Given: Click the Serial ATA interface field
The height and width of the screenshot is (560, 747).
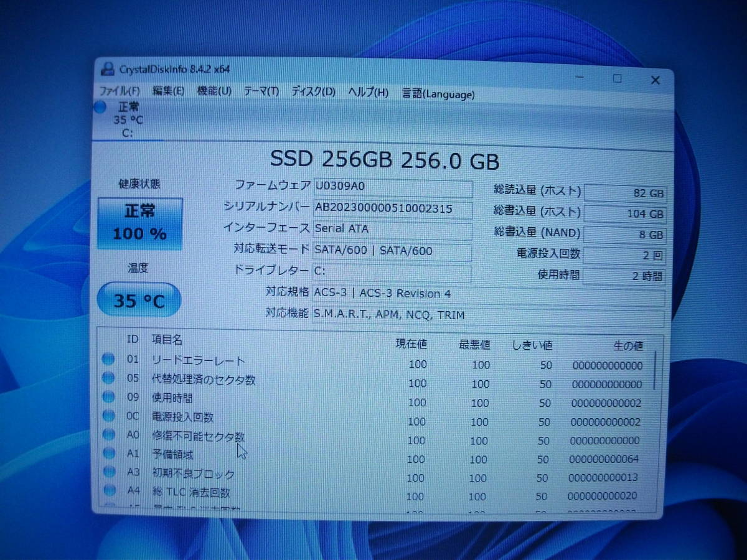Looking at the screenshot, I should click(x=393, y=230).
